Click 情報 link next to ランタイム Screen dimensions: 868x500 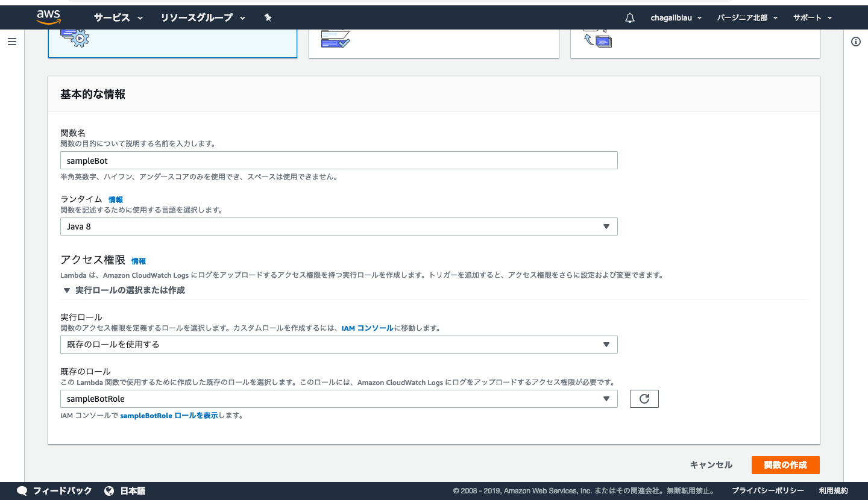click(x=116, y=199)
